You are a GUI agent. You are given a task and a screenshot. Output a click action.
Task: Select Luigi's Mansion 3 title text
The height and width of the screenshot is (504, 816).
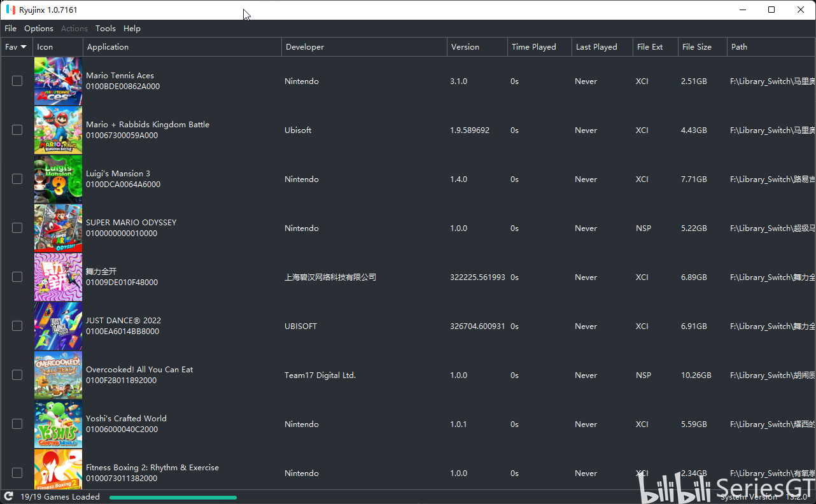[118, 174]
